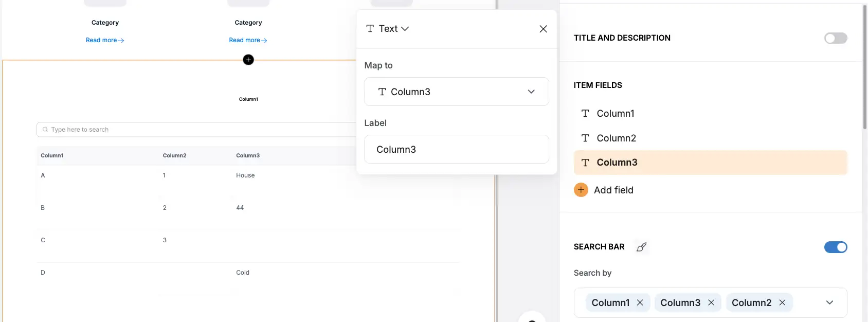Click cell C in the table
Image resolution: width=868 pixels, height=322 pixels.
coord(43,240)
